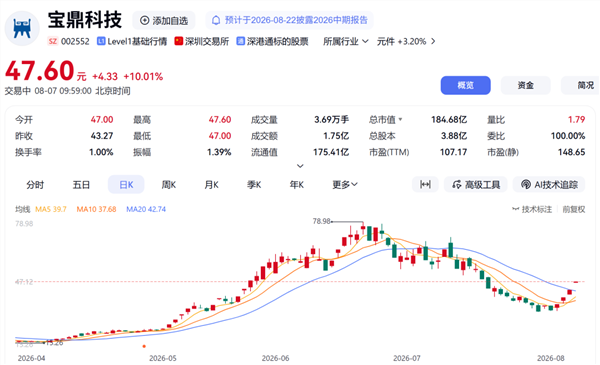
Task: Click 前复权 adjustment setting
Action: pyautogui.click(x=574, y=209)
